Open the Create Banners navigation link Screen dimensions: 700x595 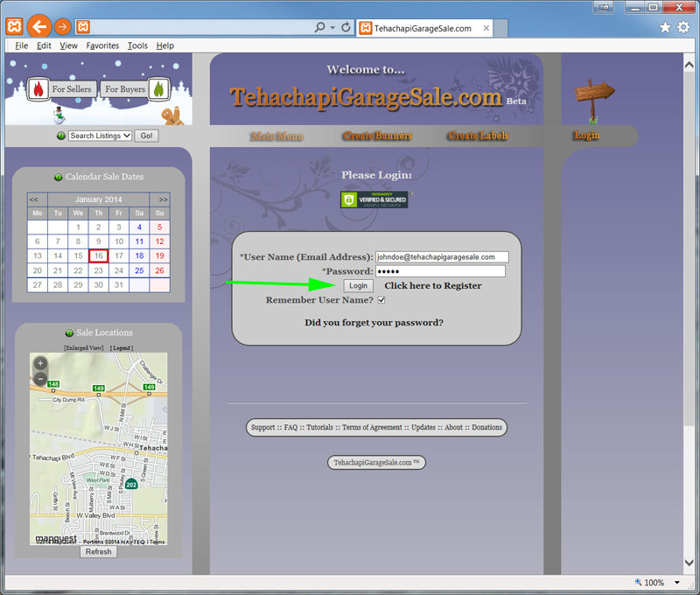click(x=378, y=136)
